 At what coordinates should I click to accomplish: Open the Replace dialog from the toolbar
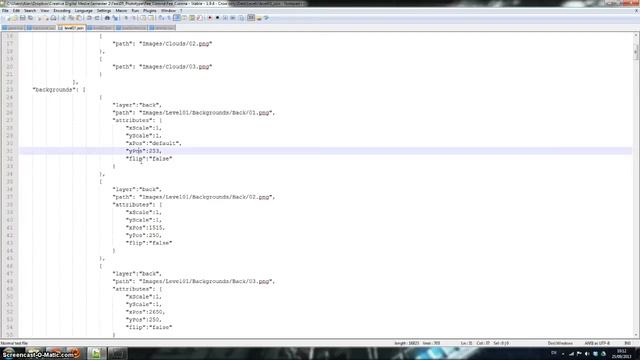click(115, 18)
